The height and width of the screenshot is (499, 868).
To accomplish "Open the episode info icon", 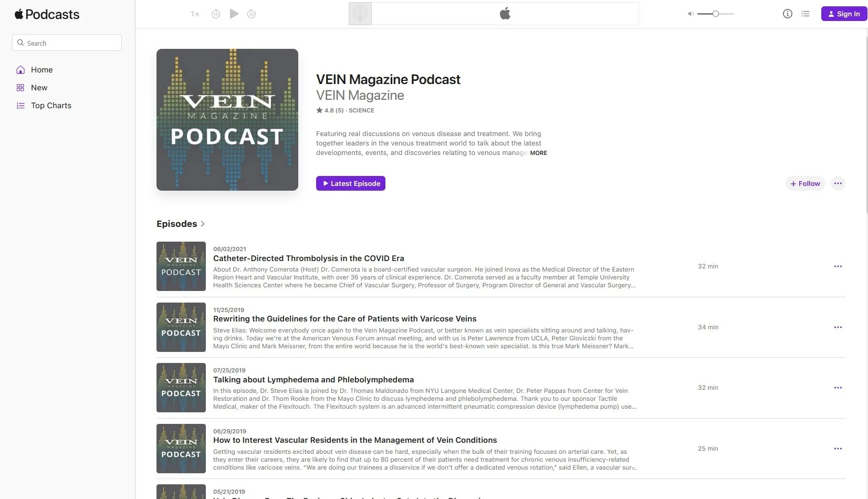I will coord(787,14).
